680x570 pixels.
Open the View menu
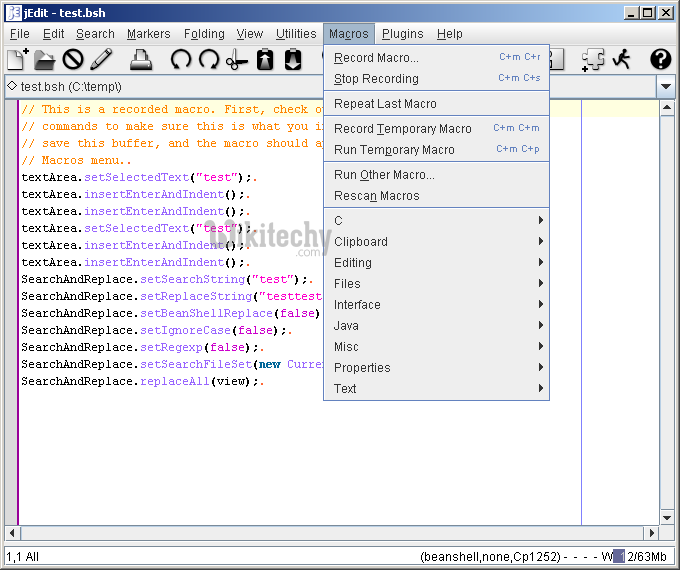point(250,34)
